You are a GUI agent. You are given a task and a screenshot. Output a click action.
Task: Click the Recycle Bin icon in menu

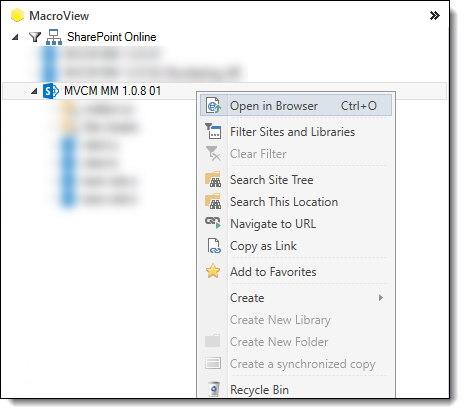click(x=214, y=389)
